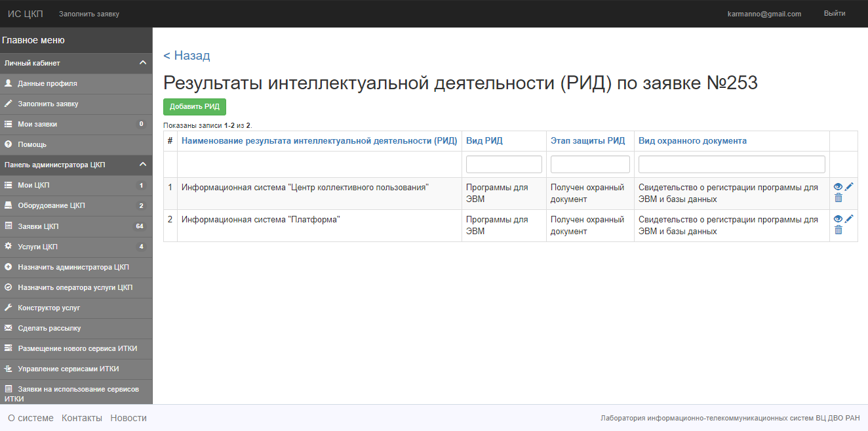Image resolution: width=868 pixels, height=431 pixels.
Task: Go back via the '< Назад' link
Action: [187, 56]
